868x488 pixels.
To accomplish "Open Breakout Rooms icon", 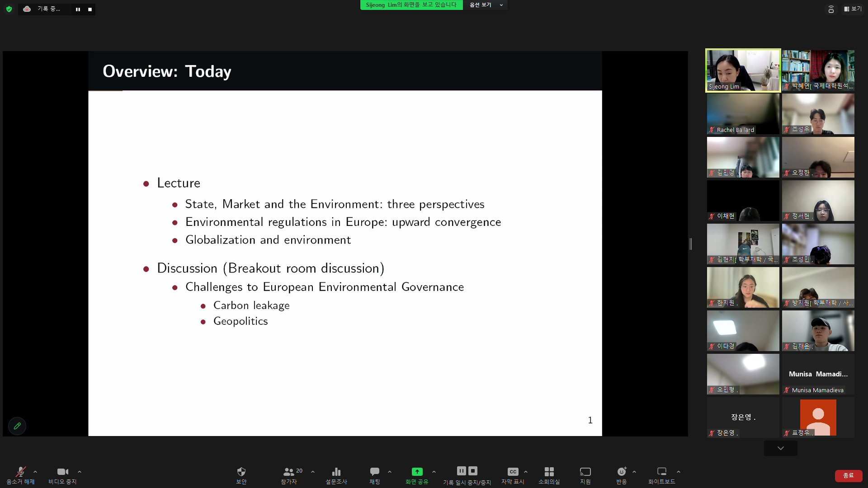I will tap(549, 472).
